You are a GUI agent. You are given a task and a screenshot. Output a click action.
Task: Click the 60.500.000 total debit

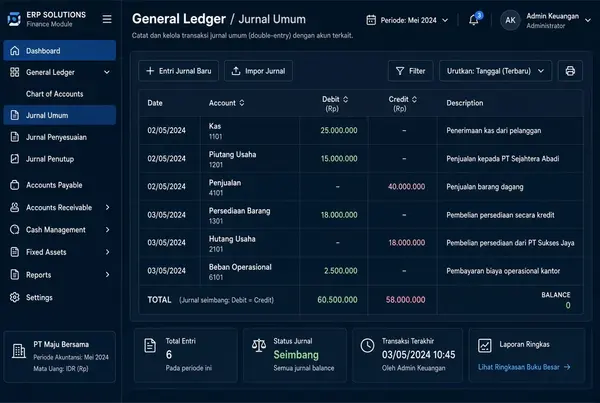pyautogui.click(x=338, y=300)
